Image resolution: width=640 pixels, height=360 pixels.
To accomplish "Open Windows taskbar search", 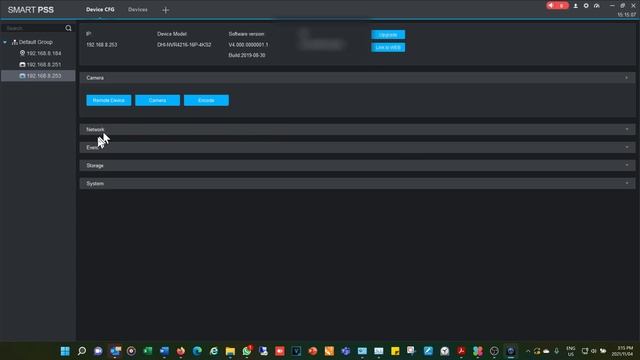I will [82, 351].
